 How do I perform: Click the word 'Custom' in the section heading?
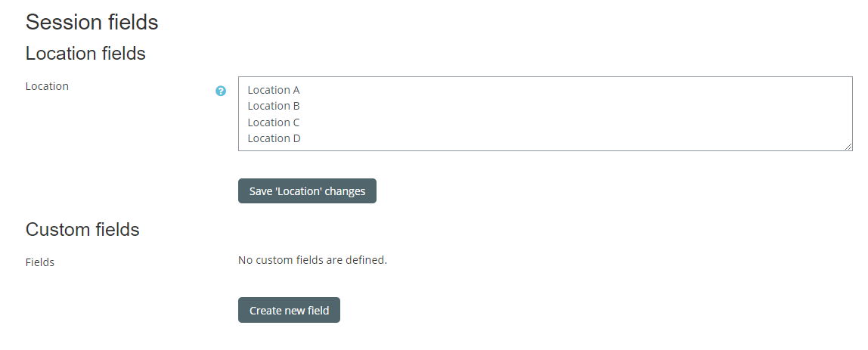click(57, 230)
